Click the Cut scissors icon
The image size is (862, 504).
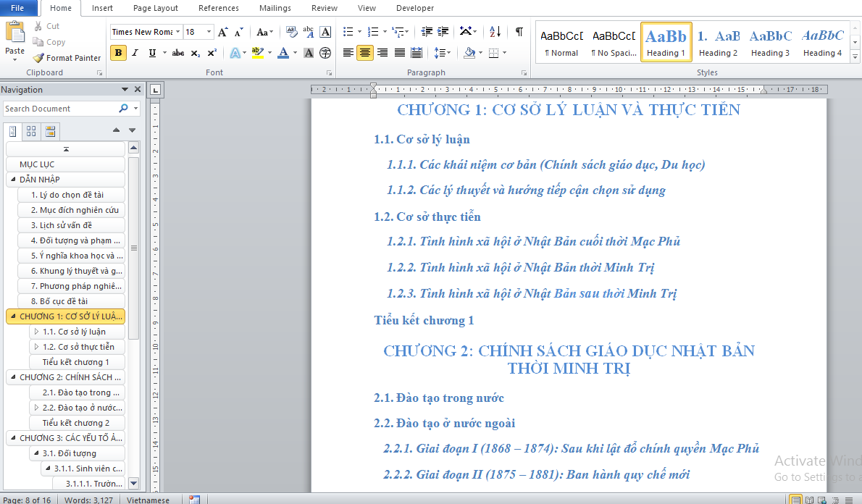pyautogui.click(x=38, y=26)
